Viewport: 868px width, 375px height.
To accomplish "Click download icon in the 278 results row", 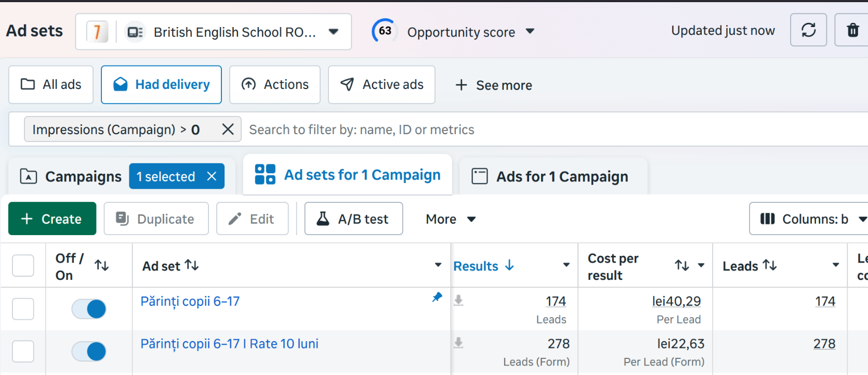I will point(458,343).
